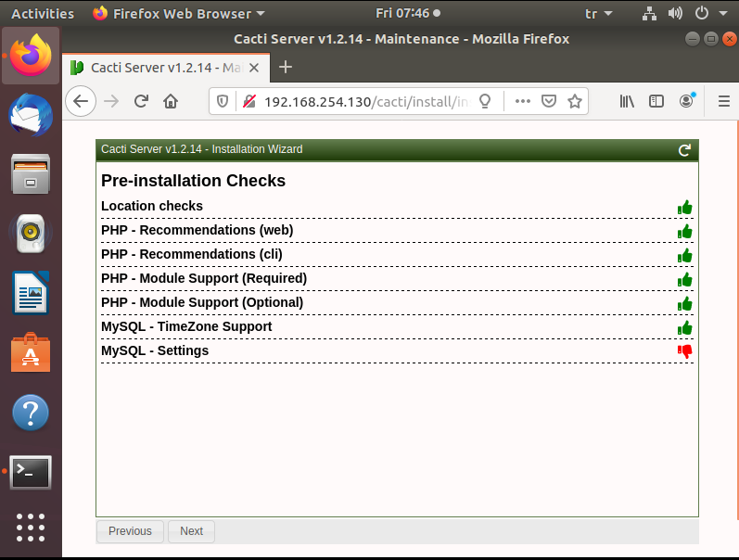Click the thumbs-up for PHP - Module Support (Required)
739x560 pixels.
click(685, 279)
